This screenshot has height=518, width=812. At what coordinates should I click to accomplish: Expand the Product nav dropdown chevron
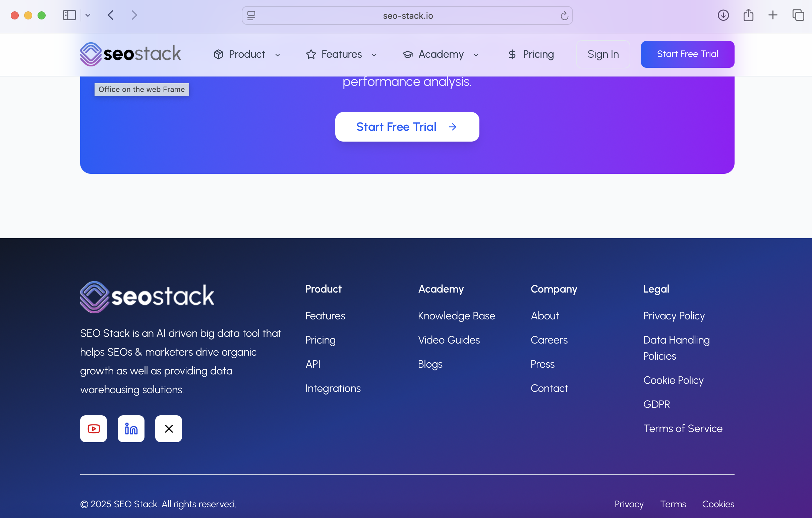[x=278, y=55]
